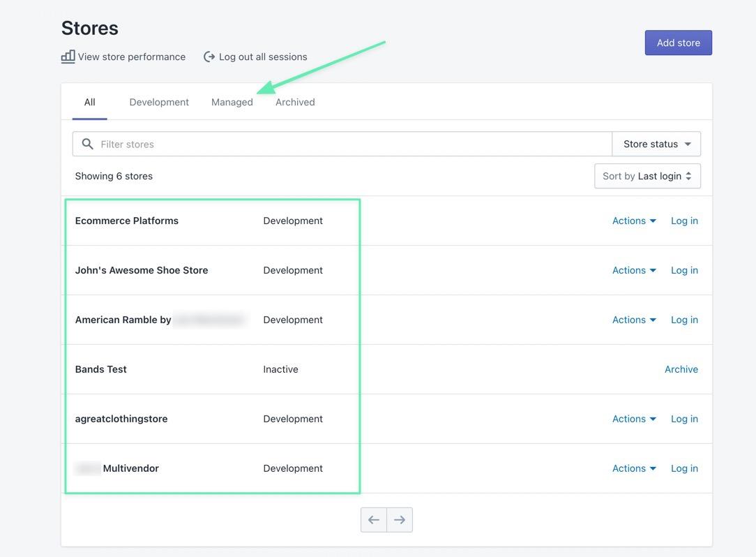The image size is (756, 557).
Task: Select the All stores tab
Action: [89, 102]
